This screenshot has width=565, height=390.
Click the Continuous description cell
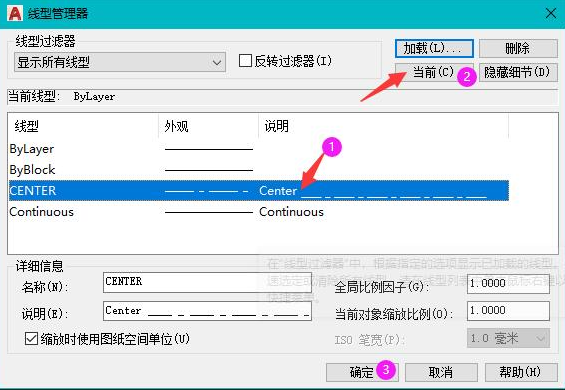tap(291, 212)
